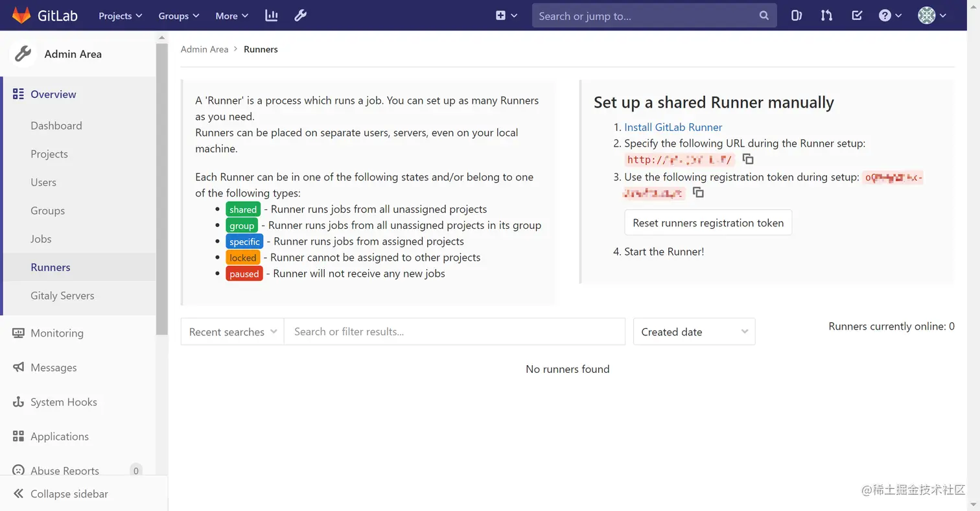Click the Collapse sidebar double-chevron icon
This screenshot has width=980, height=511.
18,493
